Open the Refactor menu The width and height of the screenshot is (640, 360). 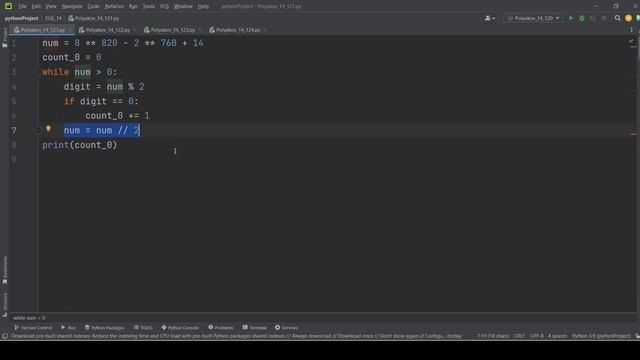click(114, 6)
